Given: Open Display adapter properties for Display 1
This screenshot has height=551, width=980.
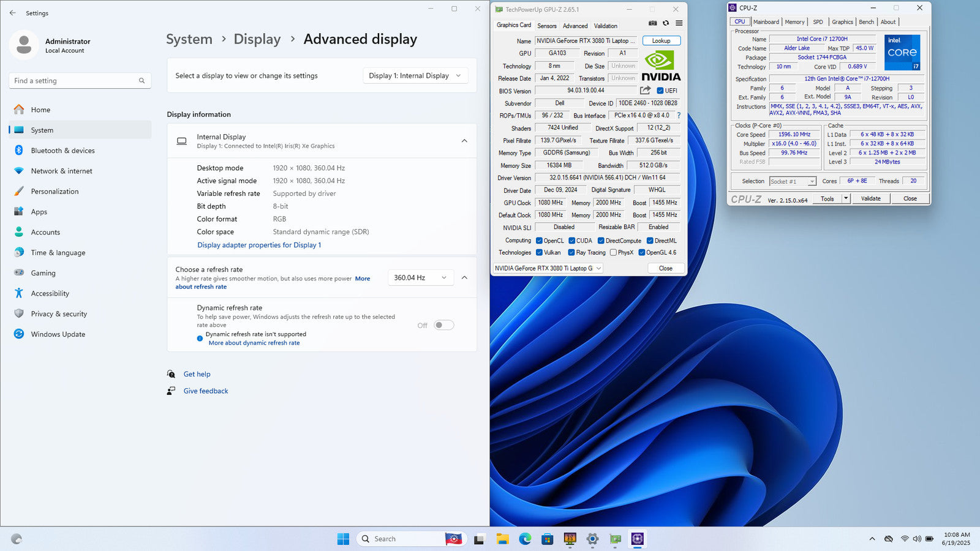Looking at the screenshot, I should tap(259, 245).
